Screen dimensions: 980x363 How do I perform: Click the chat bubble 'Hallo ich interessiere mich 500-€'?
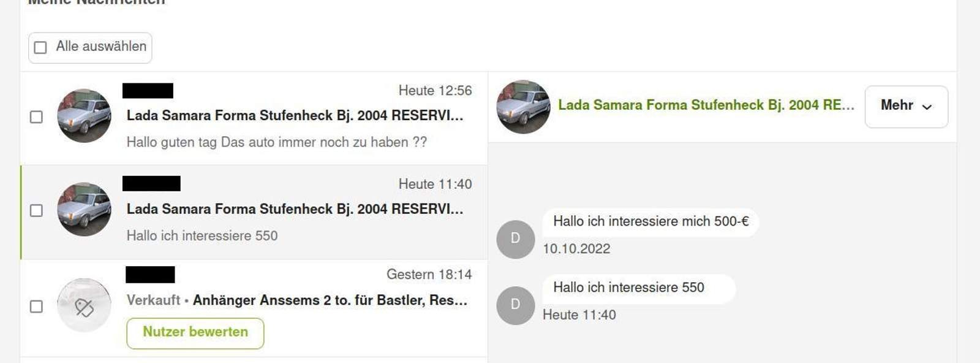click(x=650, y=221)
